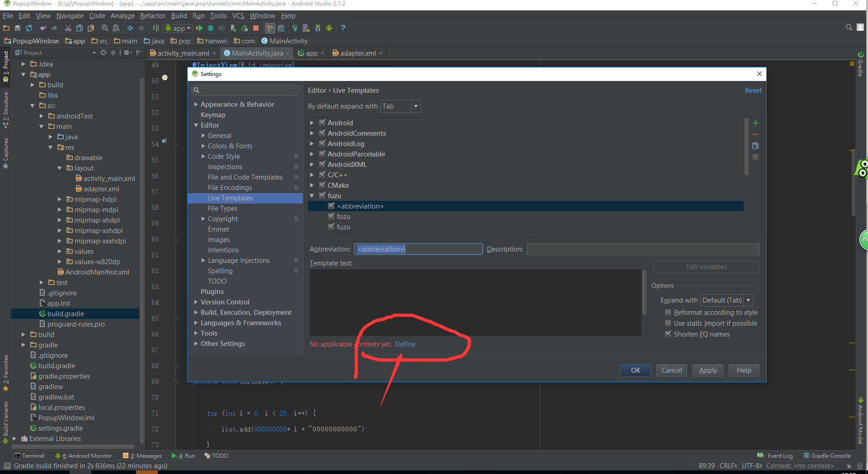This screenshot has width=868, height=474.
Task: Open the AVD Manager icon
Action: tap(307, 28)
